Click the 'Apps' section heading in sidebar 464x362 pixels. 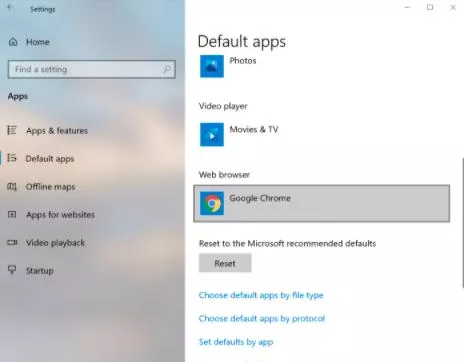coord(18,97)
